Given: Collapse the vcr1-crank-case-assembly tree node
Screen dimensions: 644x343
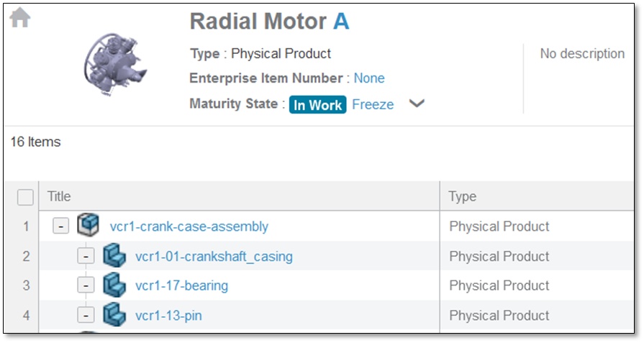Looking at the screenshot, I should (61, 227).
